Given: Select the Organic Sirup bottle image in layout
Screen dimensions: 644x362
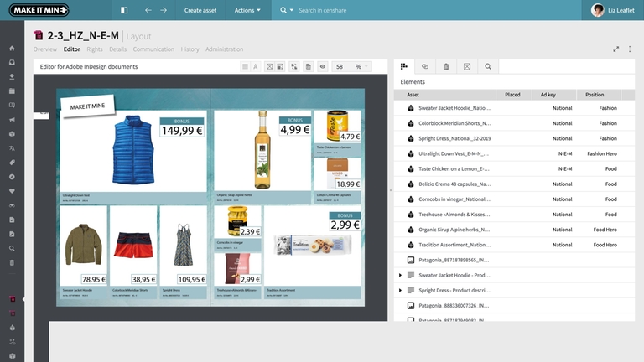Looking at the screenshot, I should [262, 149].
